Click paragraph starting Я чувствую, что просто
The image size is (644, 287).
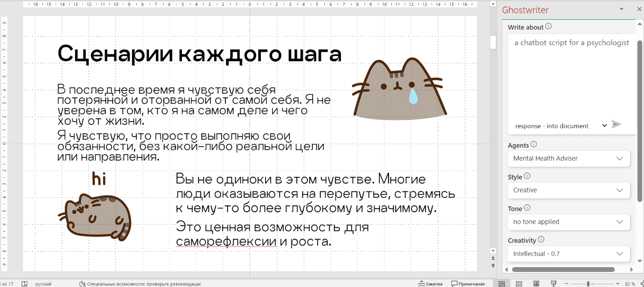pyautogui.click(x=191, y=146)
